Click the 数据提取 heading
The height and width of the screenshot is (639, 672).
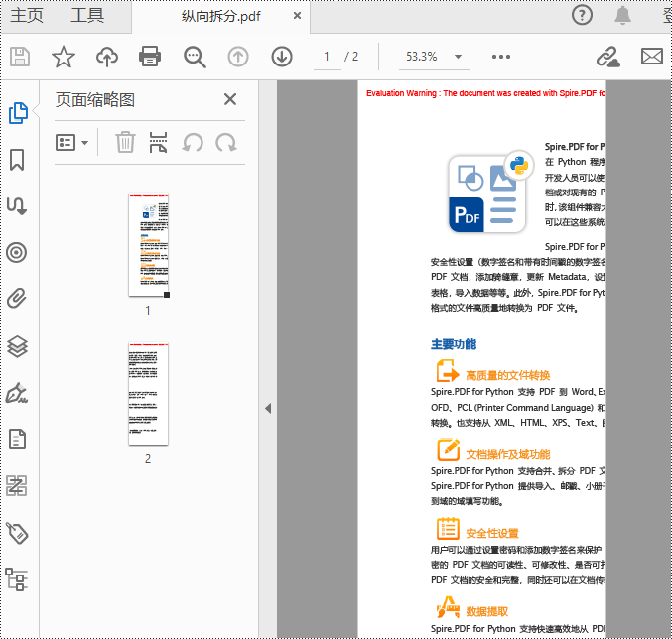486,611
